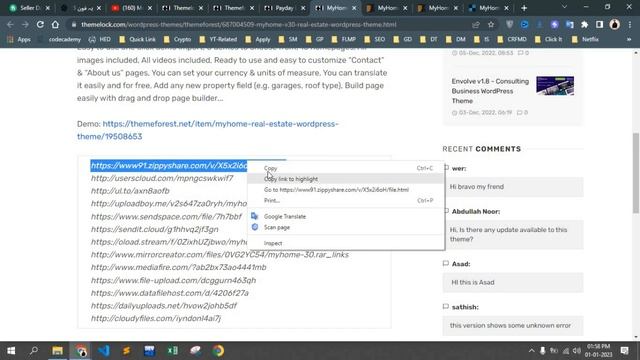The image size is (640, 360).
Task: Open File Explorer from taskbar
Action: (57, 351)
